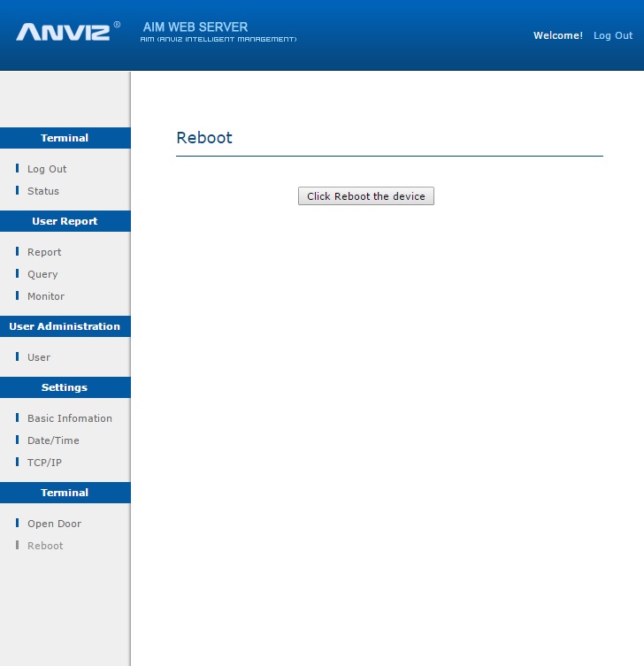Screen dimensions: 644x666
Task: Open the Monitor page
Action: [46, 296]
